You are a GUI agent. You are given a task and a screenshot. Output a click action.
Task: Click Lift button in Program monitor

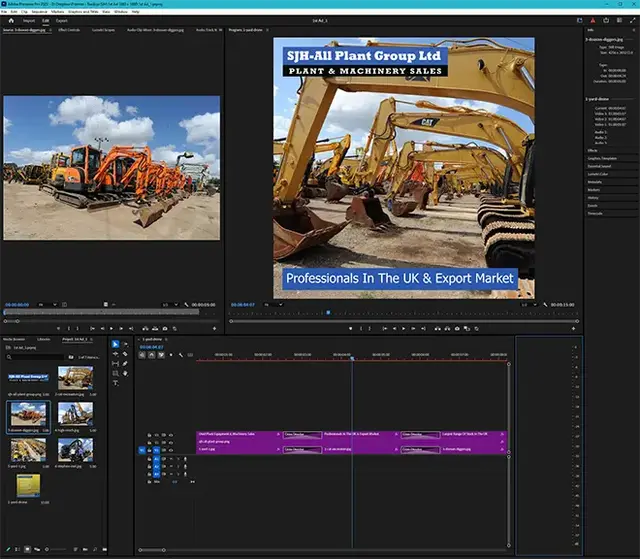pos(438,328)
